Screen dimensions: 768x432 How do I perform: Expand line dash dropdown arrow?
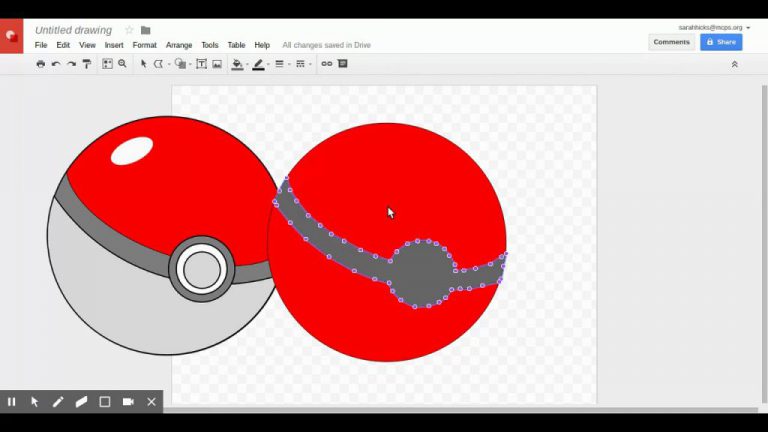click(310, 64)
